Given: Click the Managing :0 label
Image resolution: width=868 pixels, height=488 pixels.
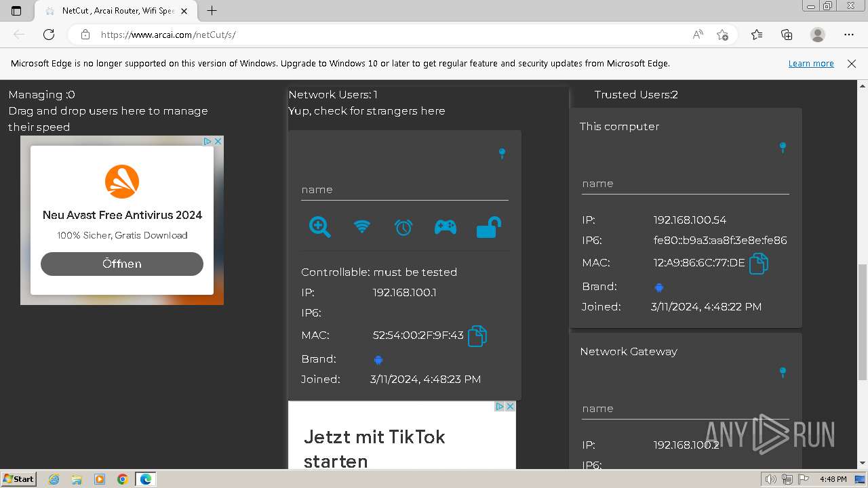Looking at the screenshot, I should [x=41, y=95].
